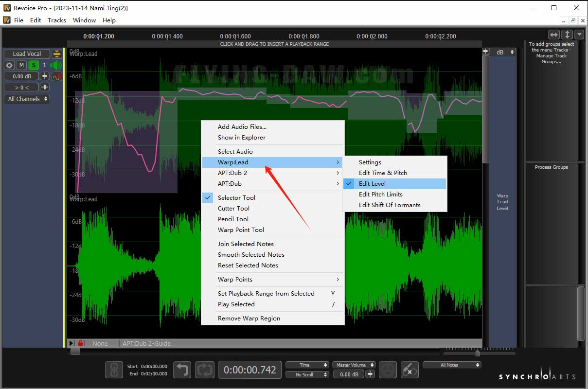Screen dimensions: 588x389
Task: Click the play triangle icon in track footer
Action: click(71, 343)
